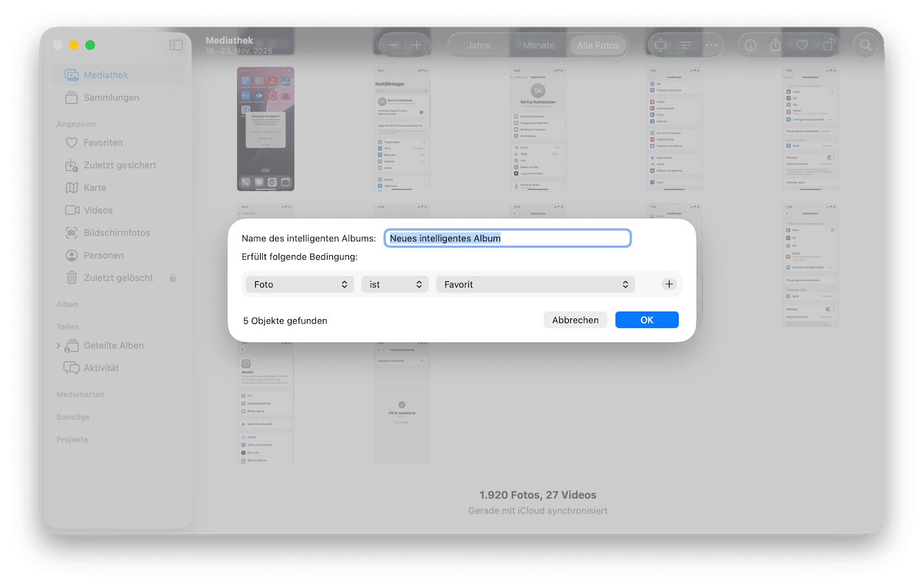Click the plus button to add condition
Viewport: 924px width, 586px height.
(669, 284)
